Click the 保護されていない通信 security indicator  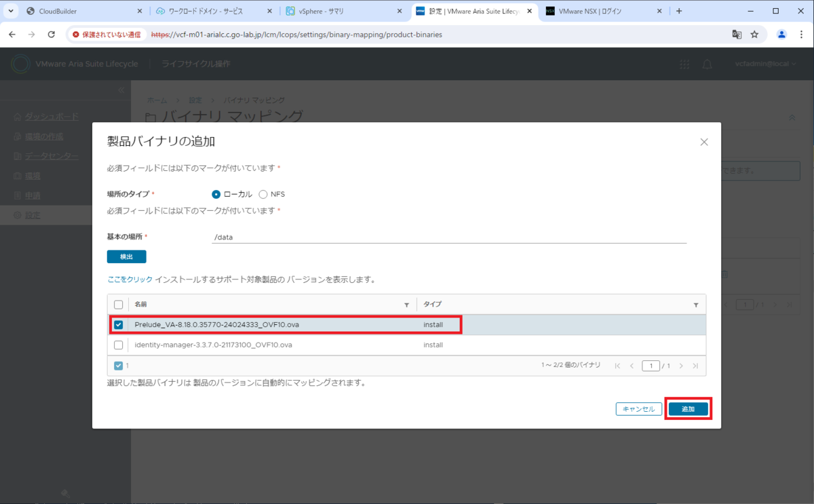point(106,35)
